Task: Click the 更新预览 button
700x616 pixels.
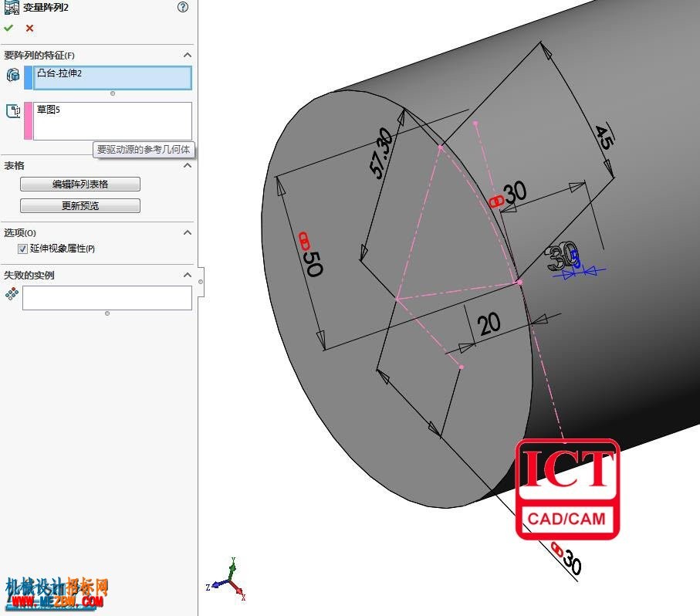Action: click(80, 205)
